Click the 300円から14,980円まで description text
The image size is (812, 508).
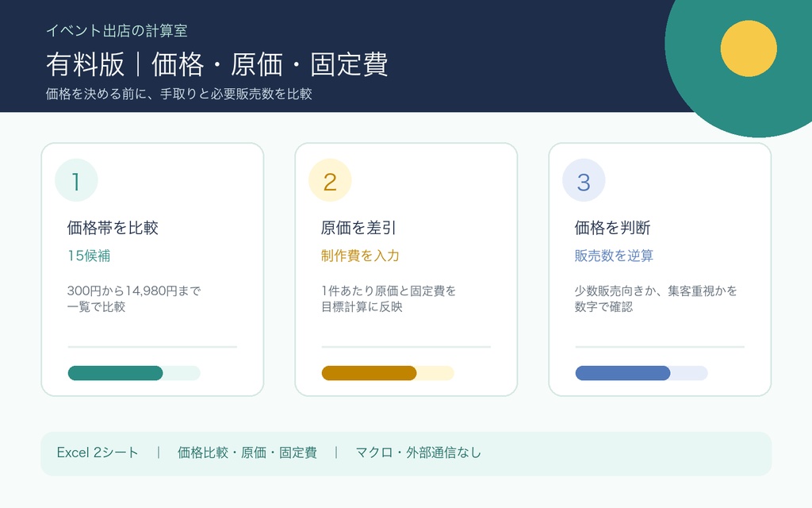coord(133,291)
